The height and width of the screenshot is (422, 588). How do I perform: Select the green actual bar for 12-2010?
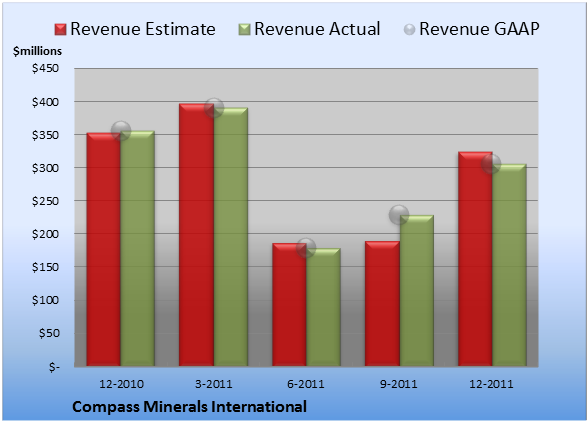click(138, 248)
